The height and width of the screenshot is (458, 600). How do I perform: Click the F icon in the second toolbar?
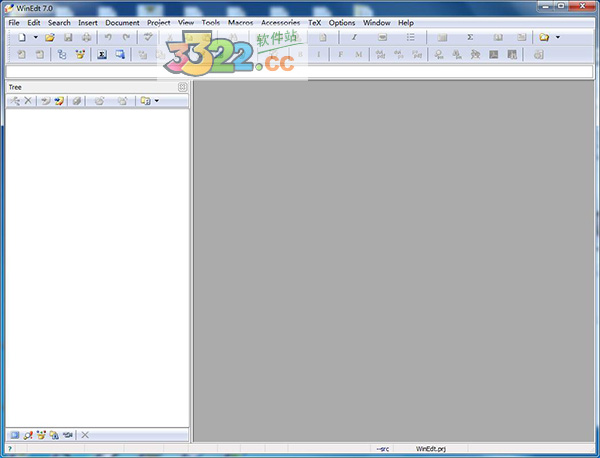point(340,55)
